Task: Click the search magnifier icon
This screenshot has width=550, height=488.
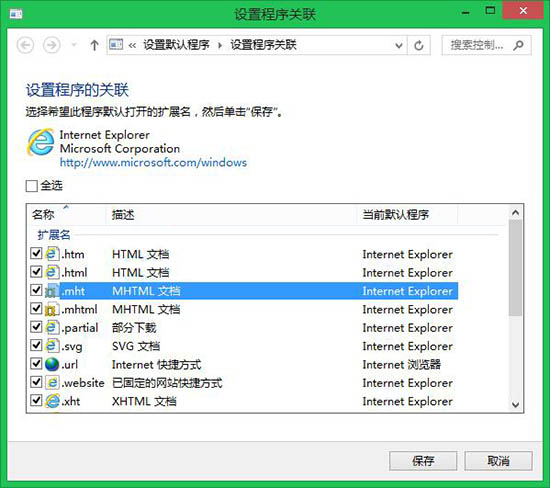Action: pos(518,45)
